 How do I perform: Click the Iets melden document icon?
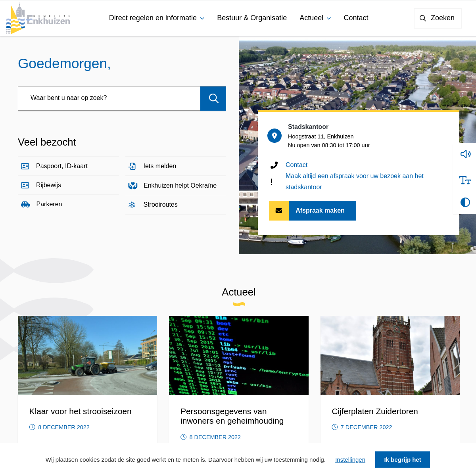pos(132,166)
